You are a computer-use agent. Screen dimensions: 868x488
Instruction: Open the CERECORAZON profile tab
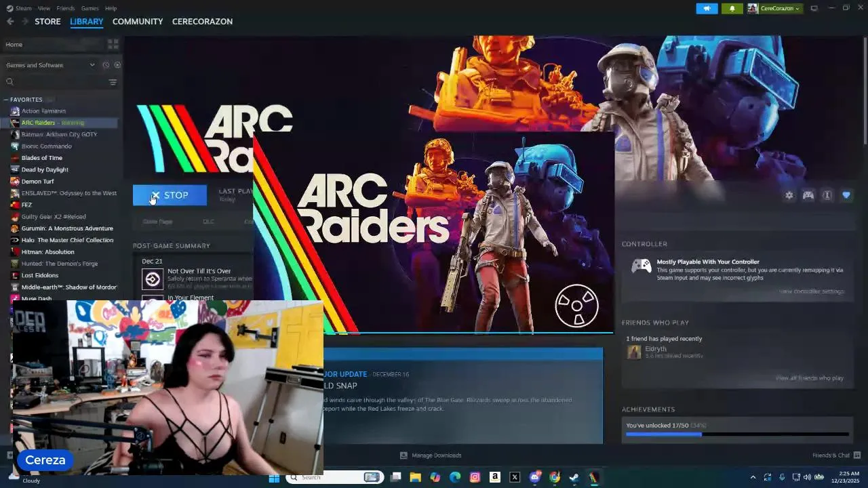tap(202, 22)
